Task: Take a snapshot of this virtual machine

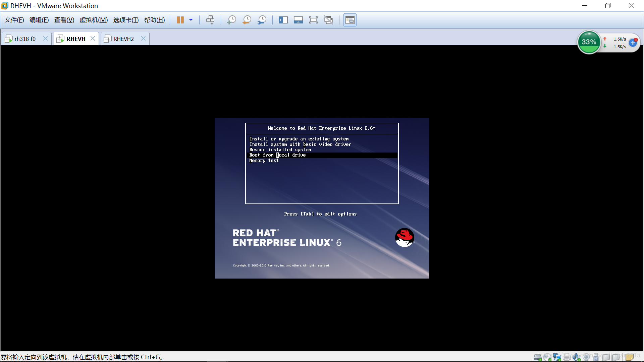Action: coord(231,20)
